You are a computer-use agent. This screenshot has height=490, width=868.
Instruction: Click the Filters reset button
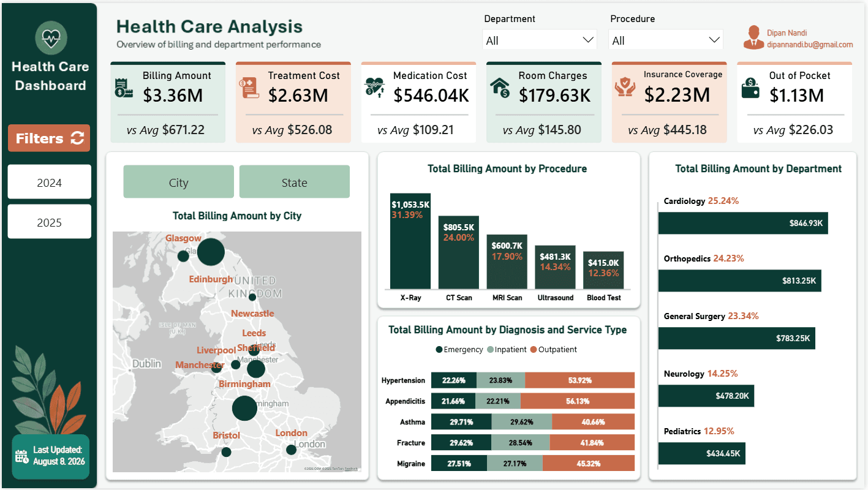tap(49, 138)
